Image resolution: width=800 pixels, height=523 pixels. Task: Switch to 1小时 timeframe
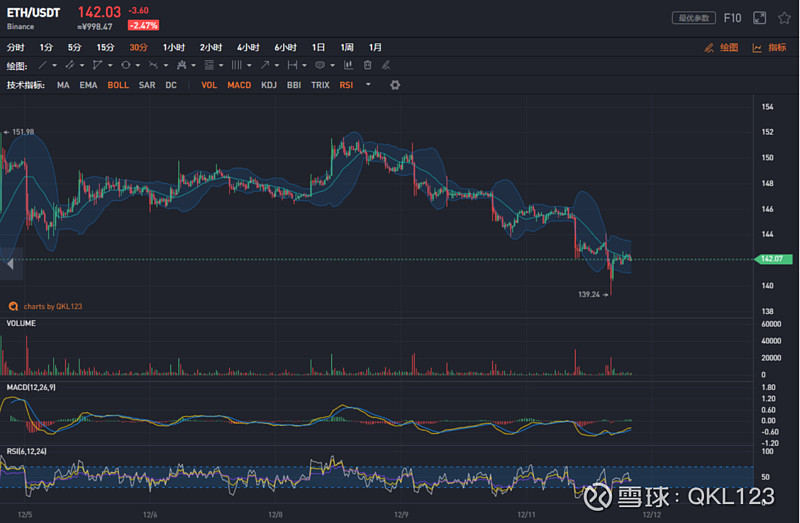tap(173, 47)
